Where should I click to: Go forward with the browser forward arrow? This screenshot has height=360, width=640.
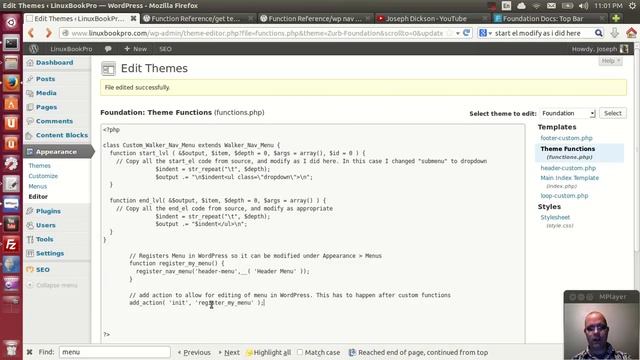coord(48,33)
